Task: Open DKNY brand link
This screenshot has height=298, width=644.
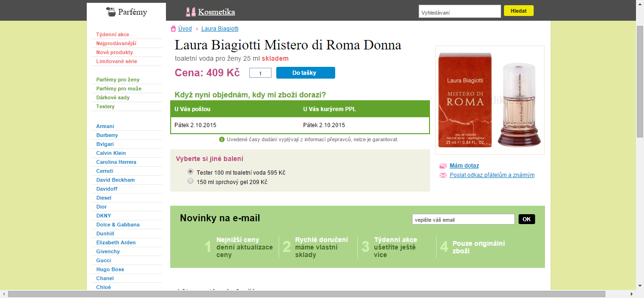Action: [x=104, y=216]
